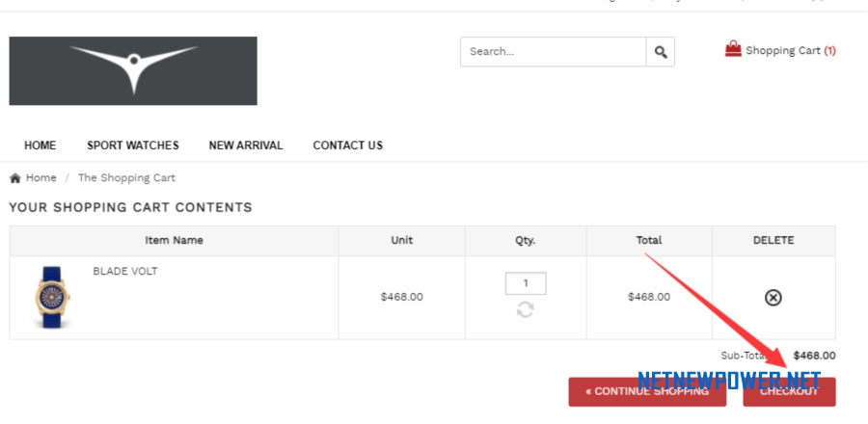Screen dimensions: 868x424
Task: Open the blue Blade Volt watch thumbnail
Action: point(53,298)
